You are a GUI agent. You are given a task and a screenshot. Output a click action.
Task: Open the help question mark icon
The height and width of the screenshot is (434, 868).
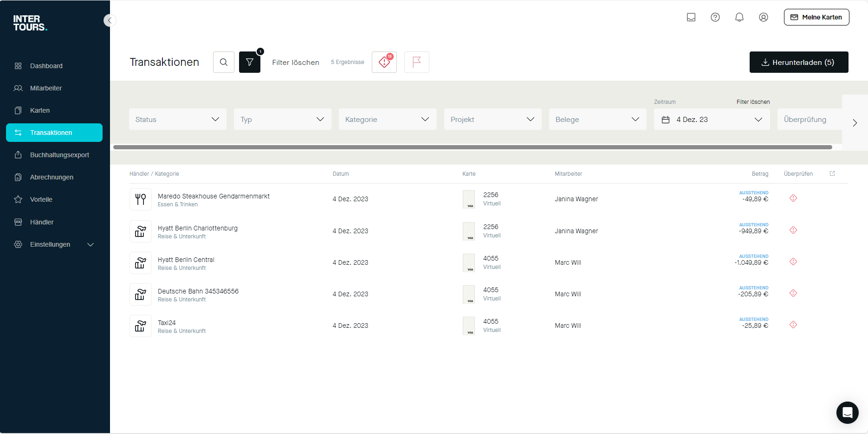pos(715,17)
